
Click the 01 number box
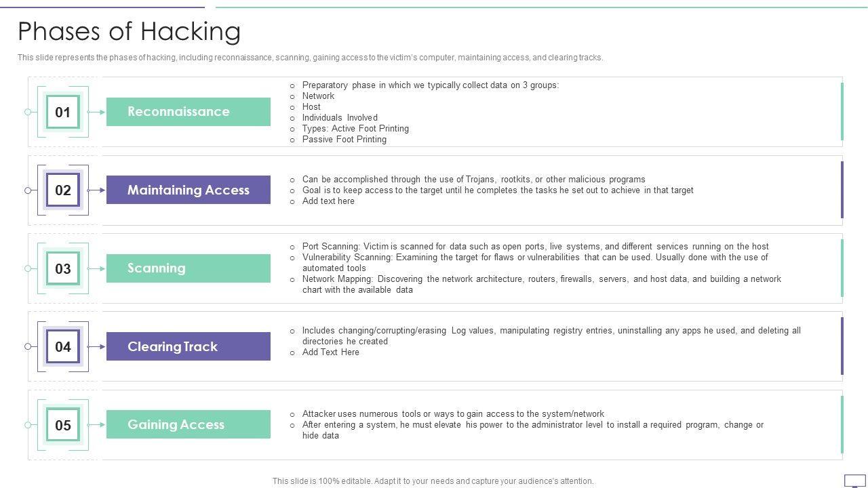coord(62,112)
